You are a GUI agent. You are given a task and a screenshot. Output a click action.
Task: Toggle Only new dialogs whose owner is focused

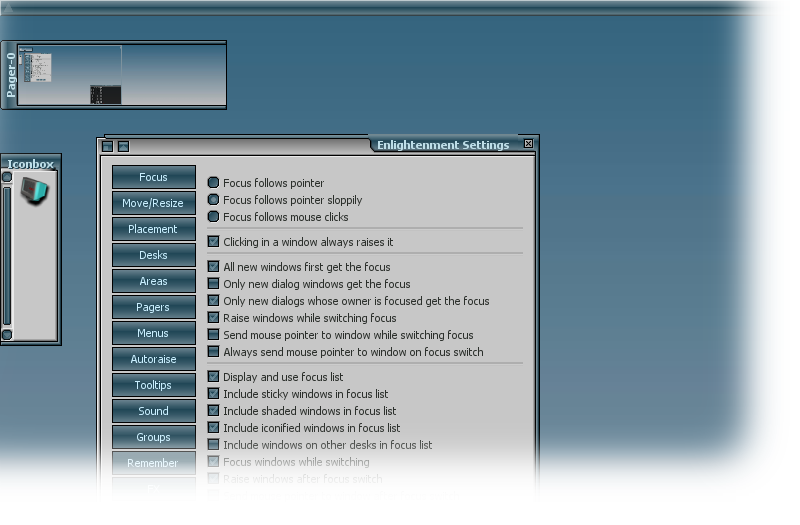[x=213, y=301]
